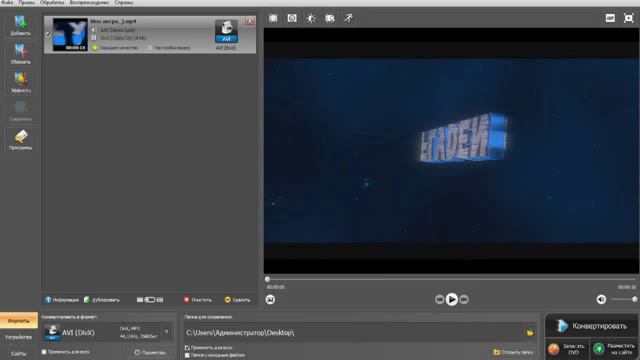Click the playback seek slider handle
The width and height of the screenshot is (640, 360).
[x=267, y=280]
